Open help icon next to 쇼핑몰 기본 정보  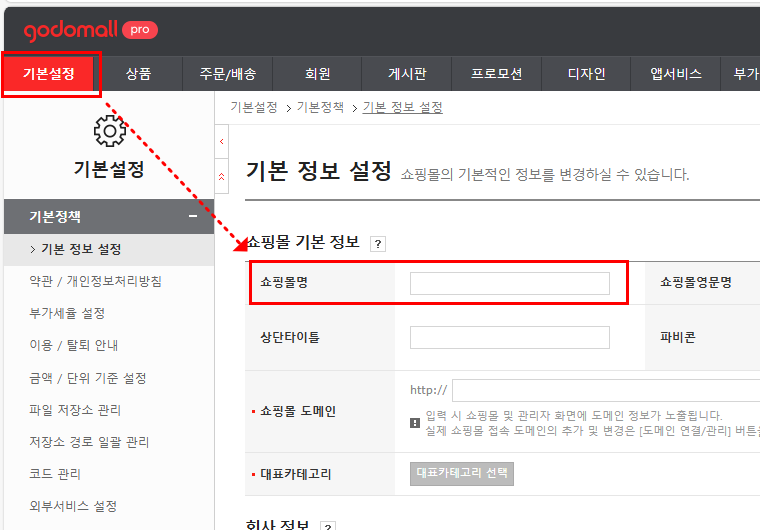378,243
